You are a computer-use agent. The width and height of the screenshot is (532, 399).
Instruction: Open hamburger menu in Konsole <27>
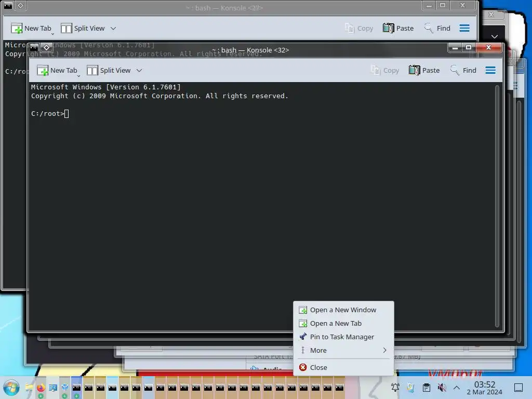pyautogui.click(x=464, y=28)
